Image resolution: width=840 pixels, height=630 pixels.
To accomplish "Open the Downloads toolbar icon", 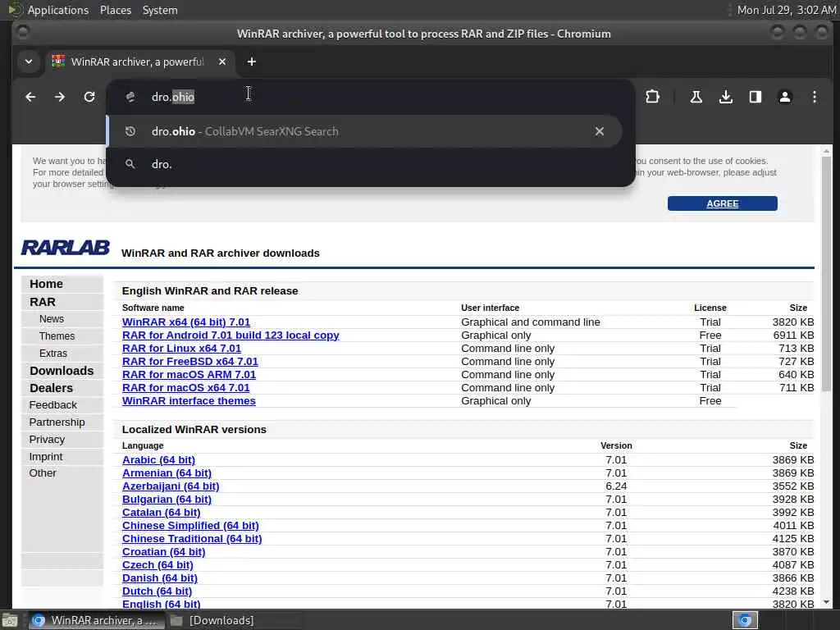I will pos(726,97).
